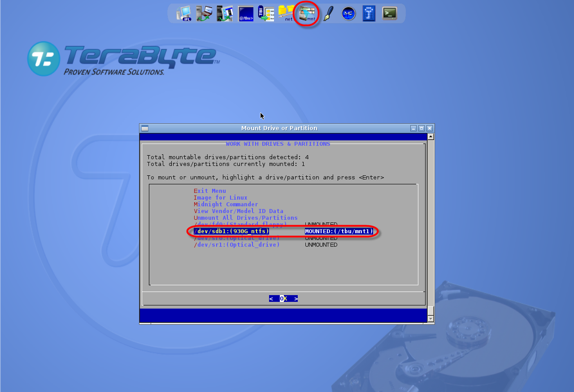Viewport: 574px width, 392px height.
Task: Open the window menu icon on the title bar
Action: click(x=145, y=128)
